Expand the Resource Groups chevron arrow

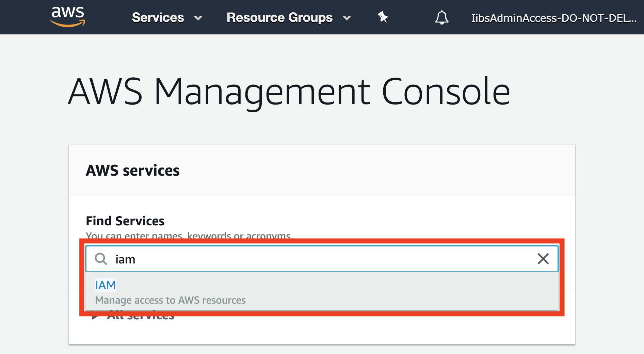pos(347,18)
